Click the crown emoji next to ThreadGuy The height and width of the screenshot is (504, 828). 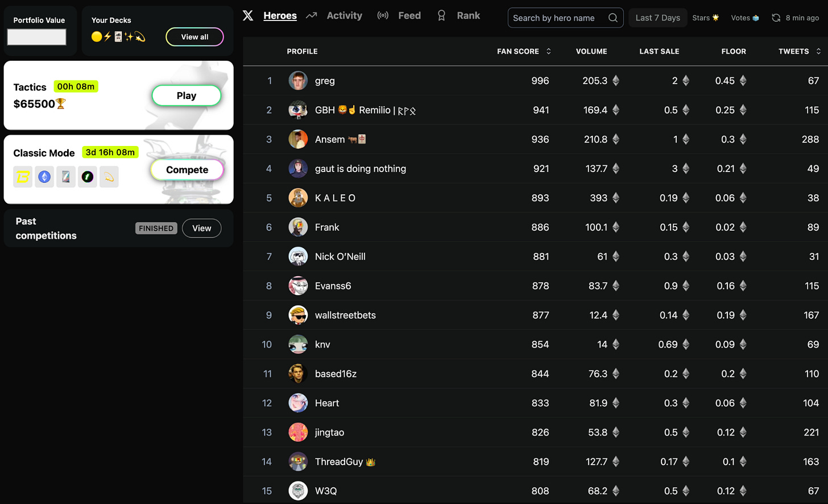371,462
